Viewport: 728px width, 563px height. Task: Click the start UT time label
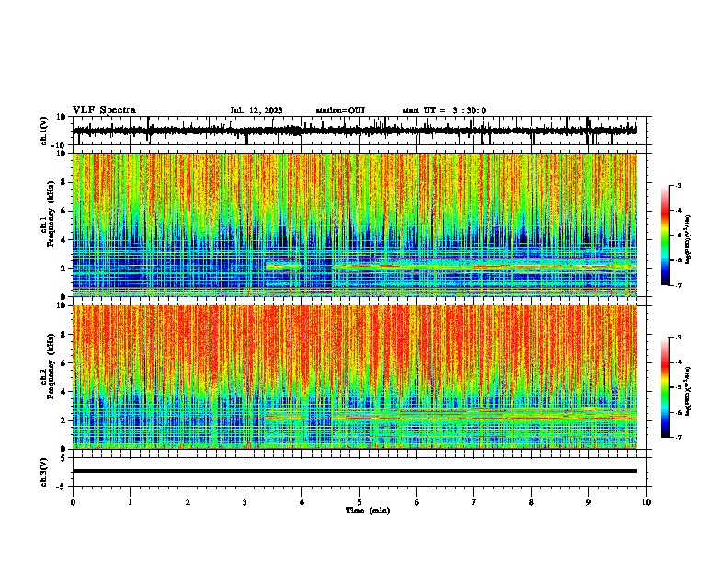(x=444, y=110)
